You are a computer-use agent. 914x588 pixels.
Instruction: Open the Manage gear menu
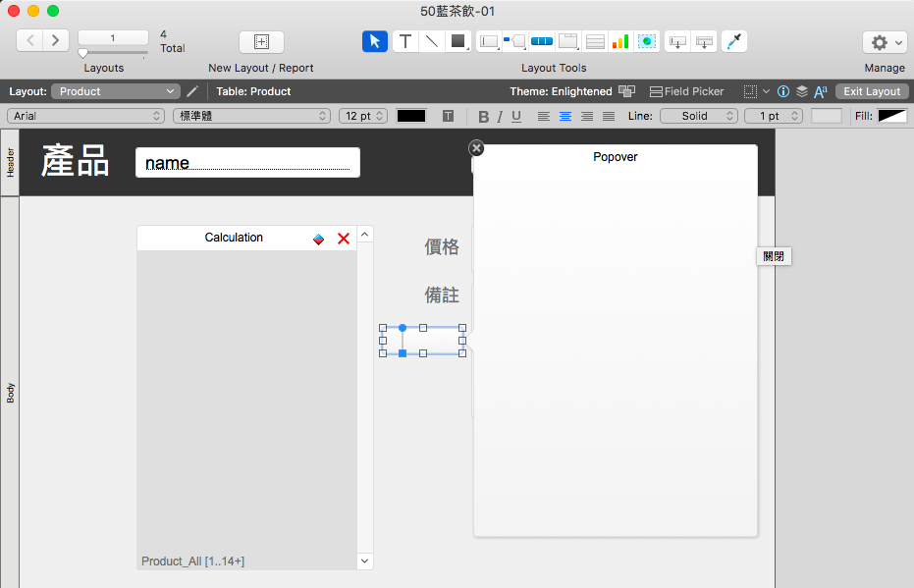[x=885, y=42]
